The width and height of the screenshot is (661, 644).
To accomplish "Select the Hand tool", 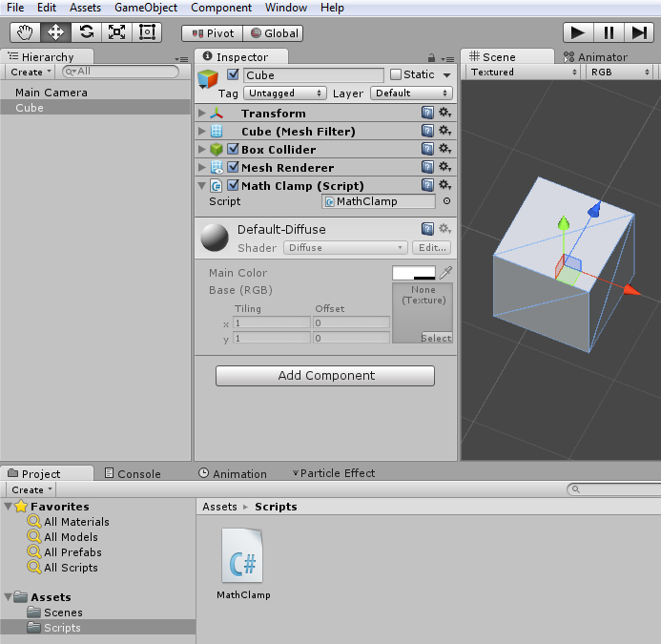I will tap(26, 32).
